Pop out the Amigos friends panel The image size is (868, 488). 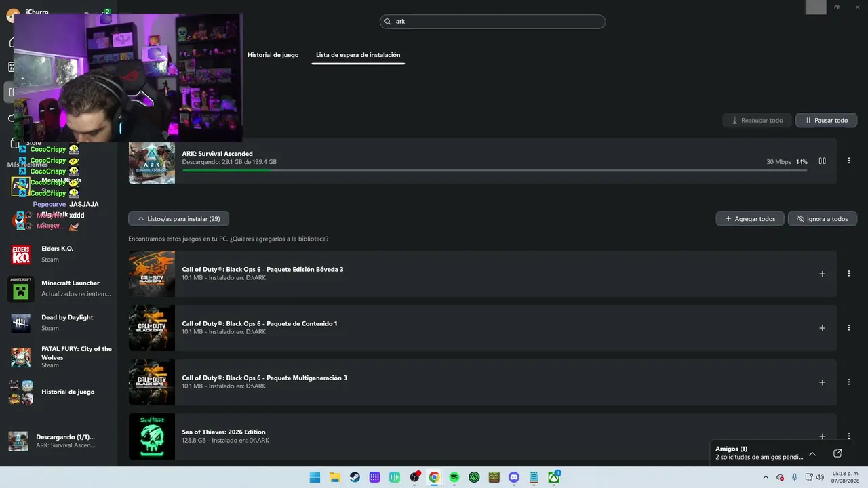(837, 453)
